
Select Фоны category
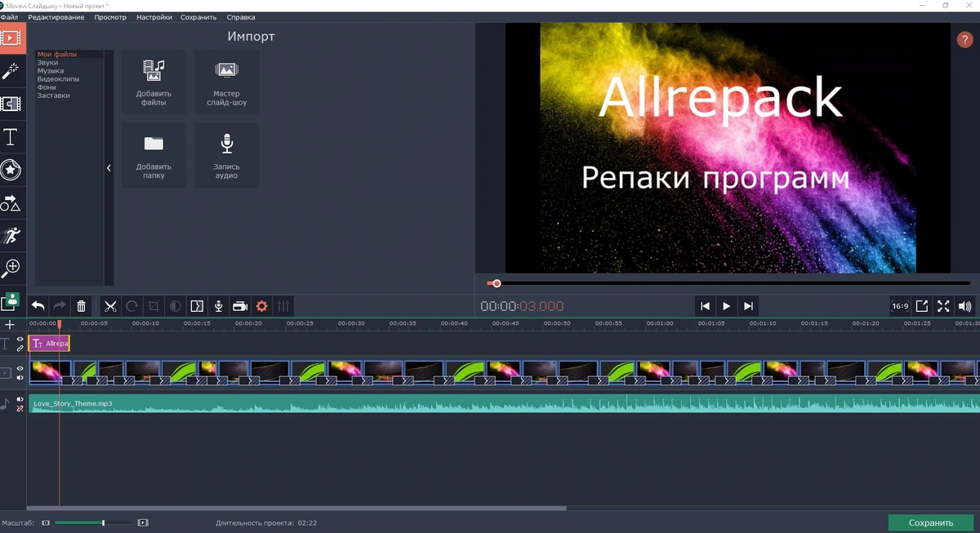pyautogui.click(x=47, y=87)
